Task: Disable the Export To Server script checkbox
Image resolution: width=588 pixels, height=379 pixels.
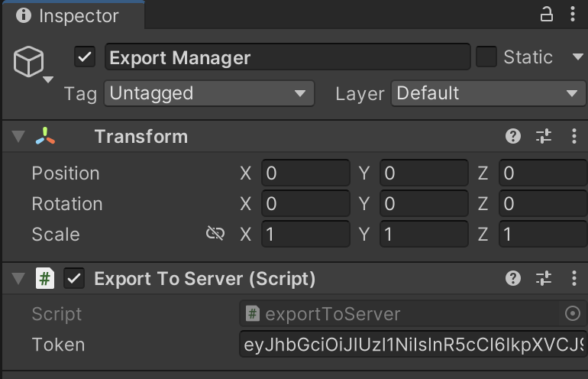Action: [74, 279]
